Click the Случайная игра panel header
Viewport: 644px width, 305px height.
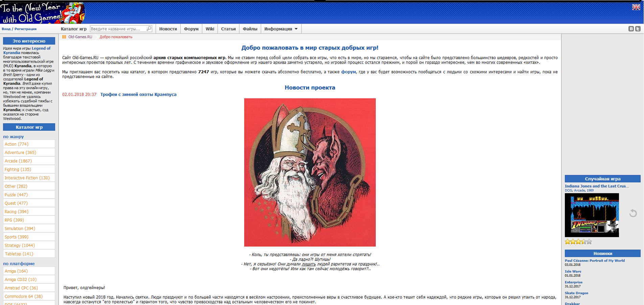coord(603,179)
